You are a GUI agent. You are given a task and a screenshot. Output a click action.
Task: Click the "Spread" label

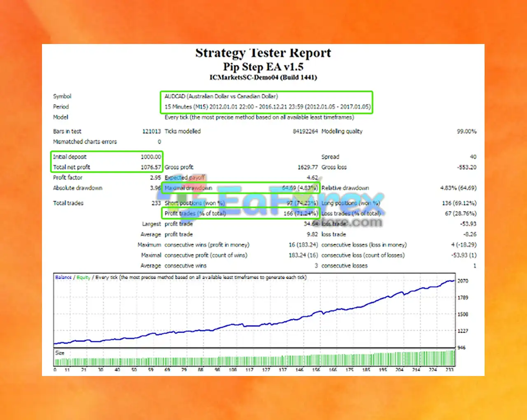(330, 157)
